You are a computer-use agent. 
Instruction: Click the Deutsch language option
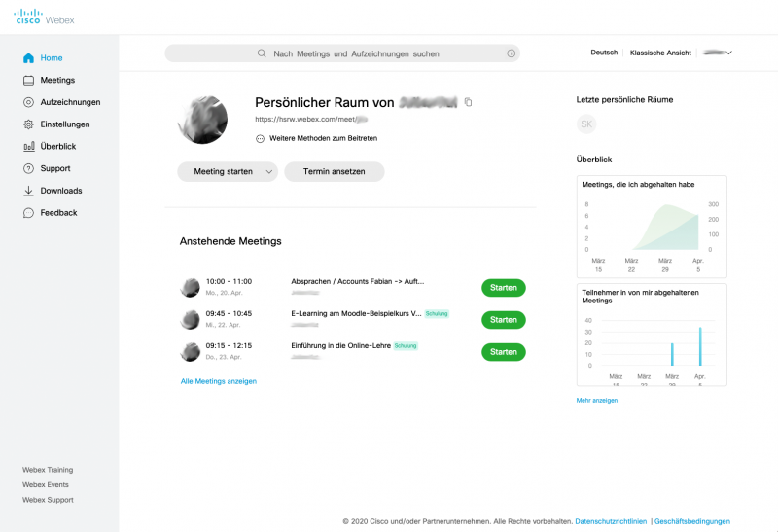(604, 53)
